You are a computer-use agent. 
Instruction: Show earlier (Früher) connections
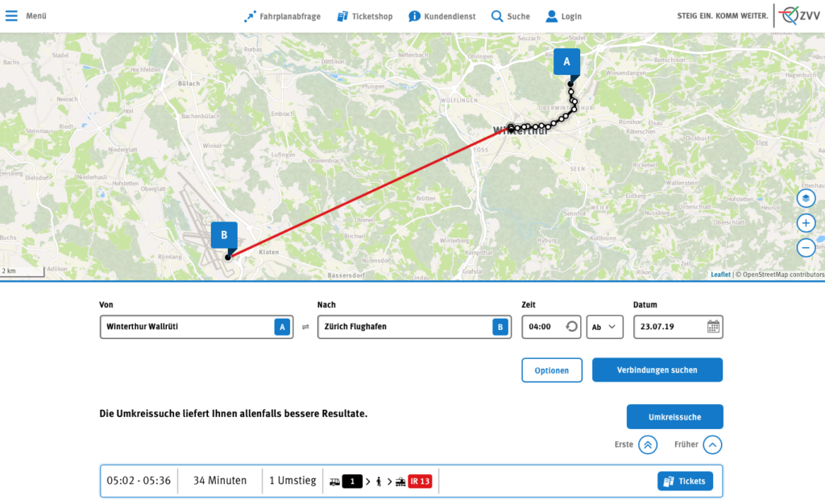coord(712,444)
